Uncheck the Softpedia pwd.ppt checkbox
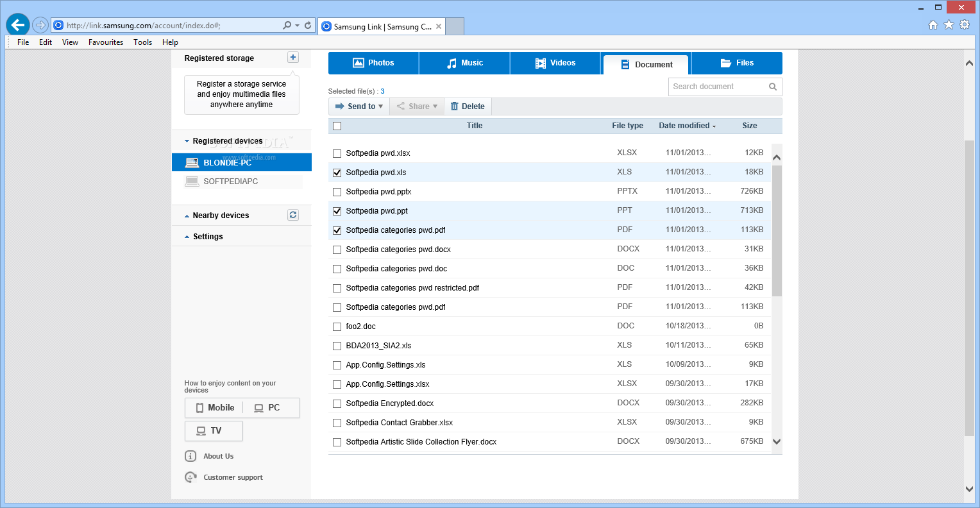The height and width of the screenshot is (508, 980). click(x=337, y=211)
